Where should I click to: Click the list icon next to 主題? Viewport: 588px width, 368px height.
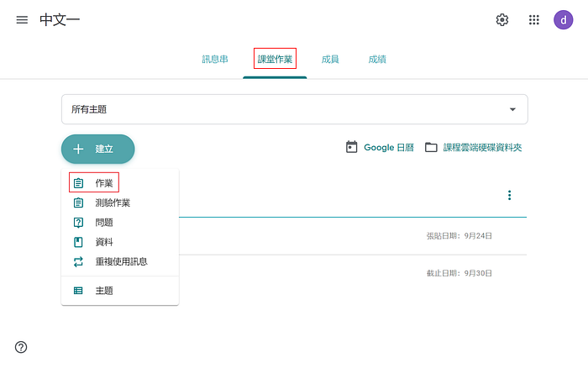[x=78, y=291]
